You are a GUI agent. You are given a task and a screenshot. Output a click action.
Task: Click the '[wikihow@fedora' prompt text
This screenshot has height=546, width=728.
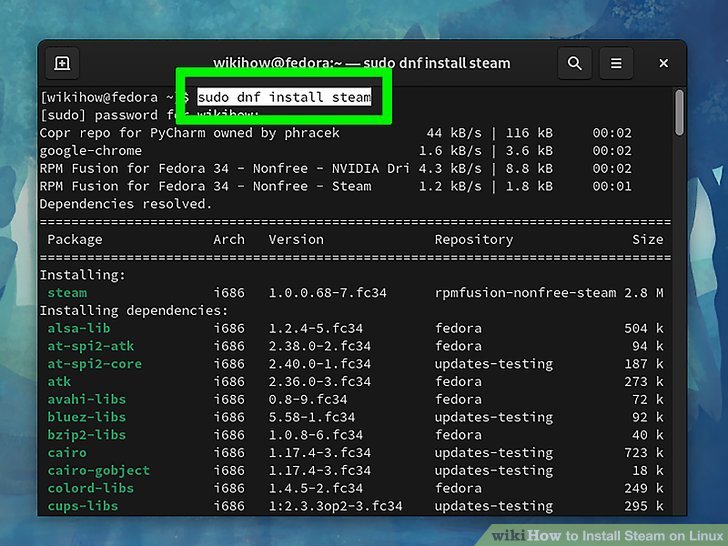point(99,97)
